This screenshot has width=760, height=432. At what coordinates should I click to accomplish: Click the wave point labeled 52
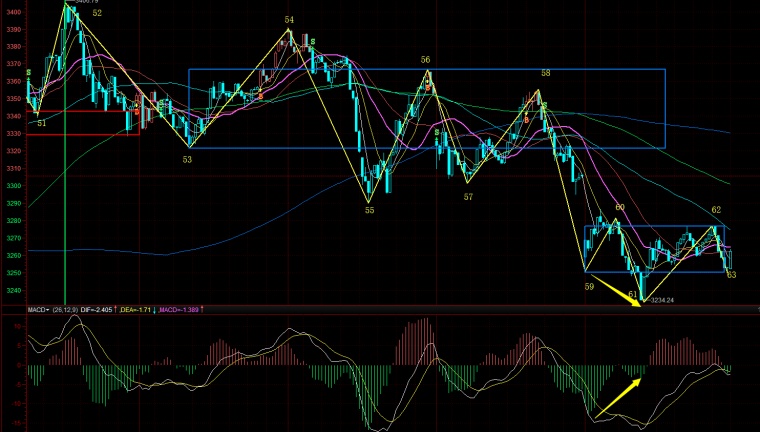pos(96,14)
